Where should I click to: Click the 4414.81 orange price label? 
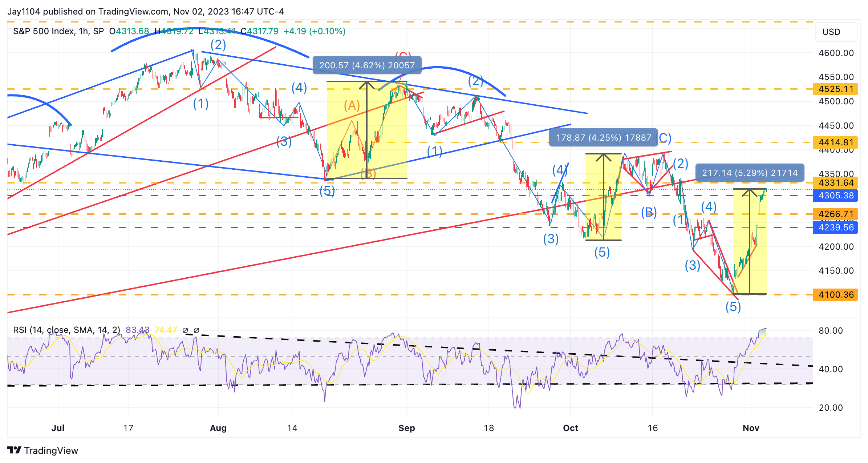835,142
